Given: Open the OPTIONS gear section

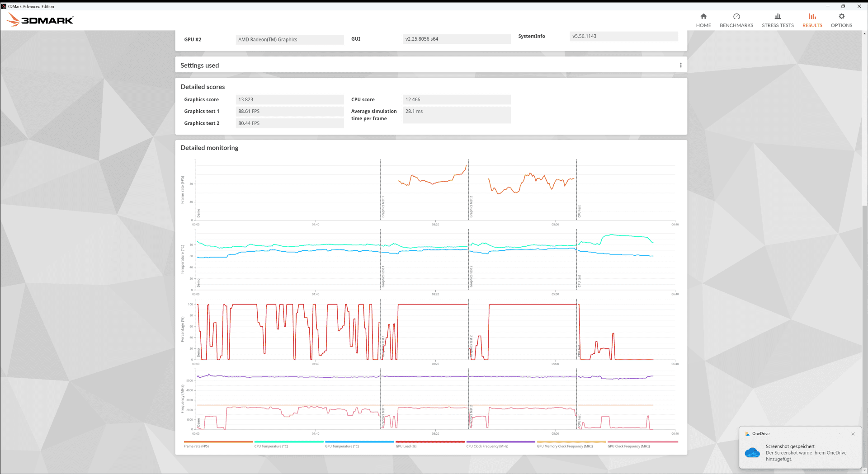Looking at the screenshot, I should click(841, 21).
